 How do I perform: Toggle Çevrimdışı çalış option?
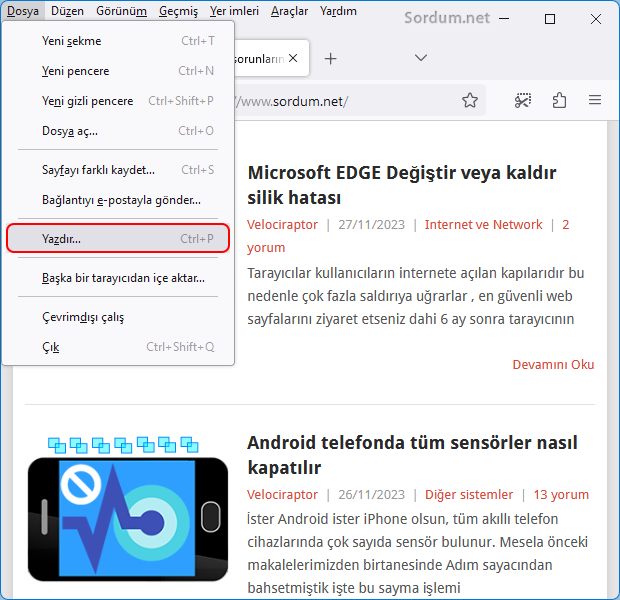coord(118,317)
